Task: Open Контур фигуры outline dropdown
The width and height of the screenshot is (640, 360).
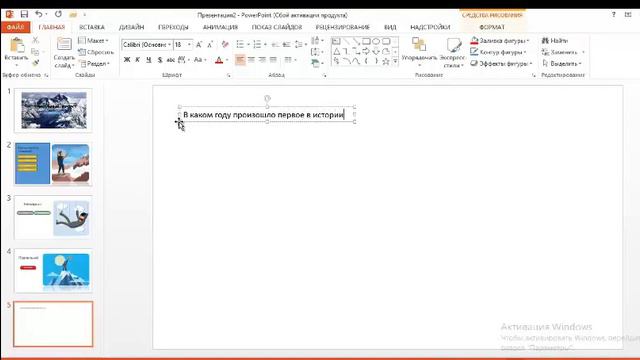Action: (498, 52)
